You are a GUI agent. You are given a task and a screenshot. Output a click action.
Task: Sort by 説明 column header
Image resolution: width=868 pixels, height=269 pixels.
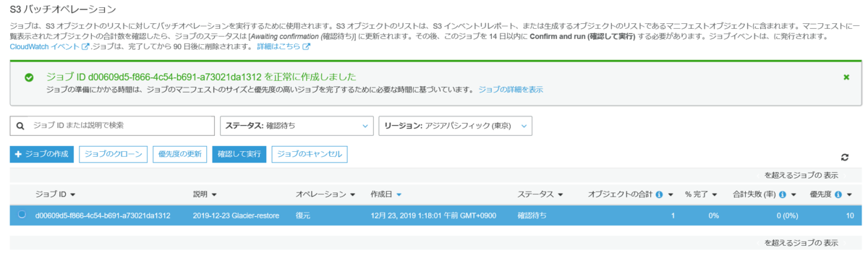coord(205,195)
